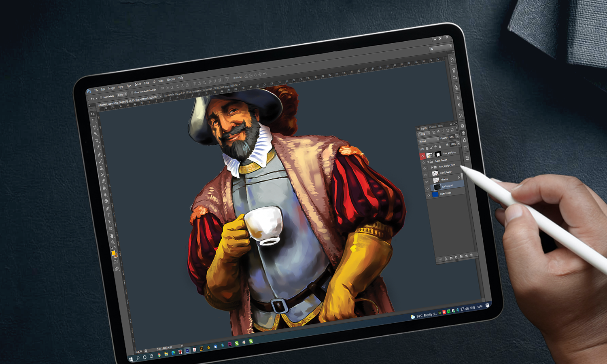Delete layer using trash icon
Screen dimensions: 607x364
(471, 255)
